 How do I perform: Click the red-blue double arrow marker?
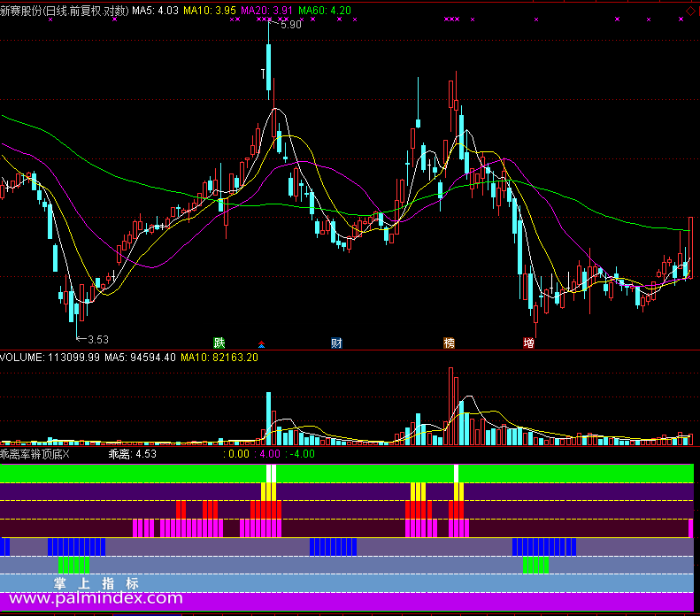pos(262,344)
